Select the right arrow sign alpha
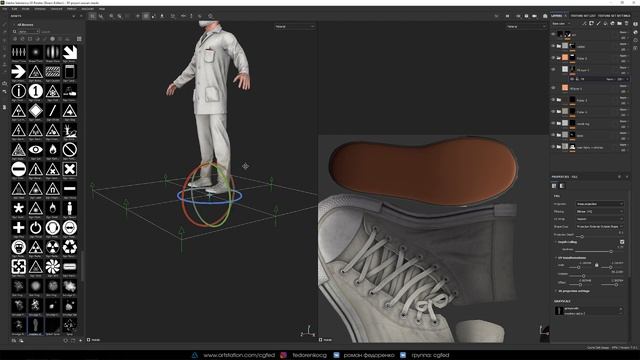 [x=18, y=72]
